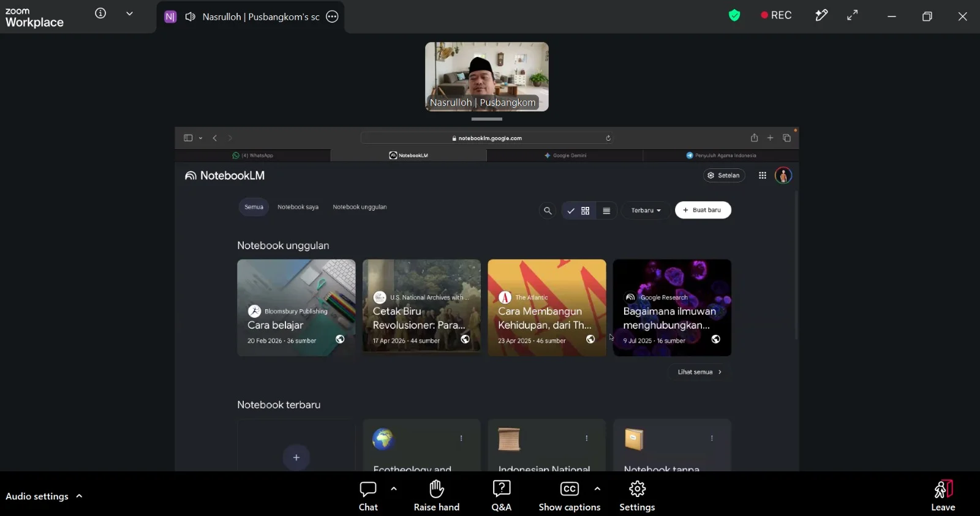Screen dimensions: 980x516
Task: Switch to the WhatsApp browser tab
Action: [x=253, y=155]
